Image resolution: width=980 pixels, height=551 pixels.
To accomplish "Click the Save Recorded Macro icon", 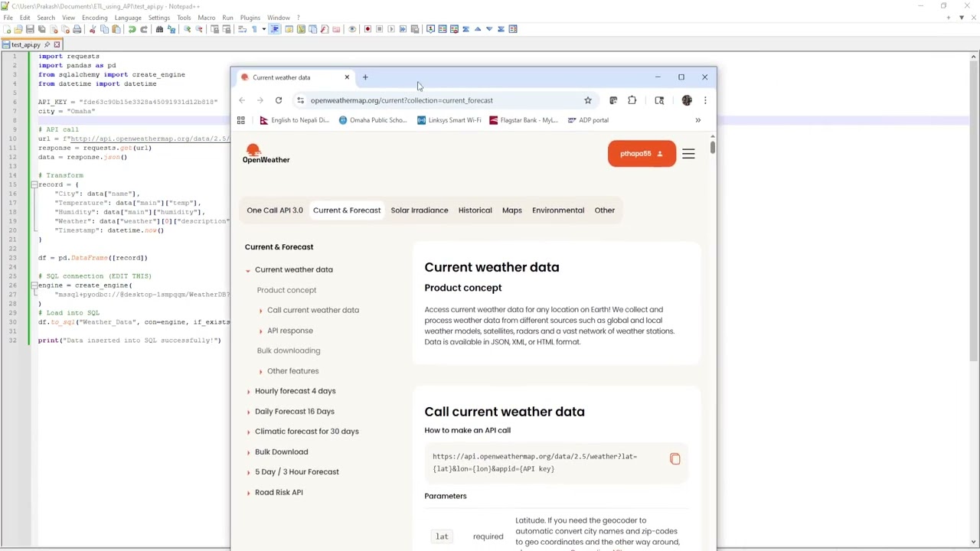I will click(414, 29).
